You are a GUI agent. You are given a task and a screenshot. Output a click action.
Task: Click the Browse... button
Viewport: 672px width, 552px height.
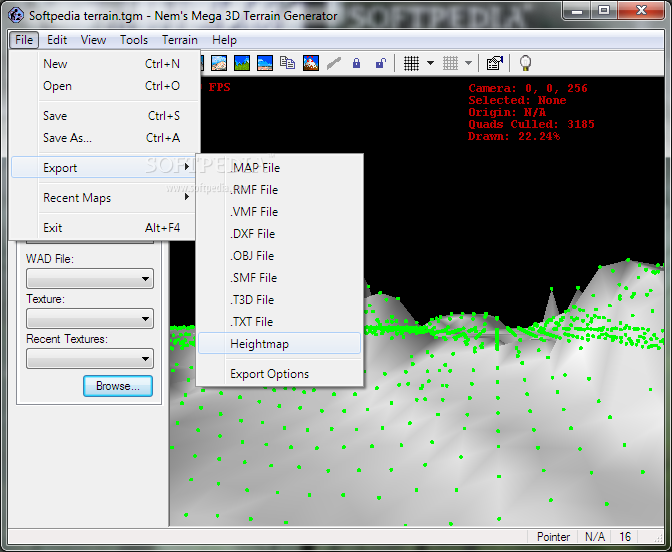click(118, 386)
